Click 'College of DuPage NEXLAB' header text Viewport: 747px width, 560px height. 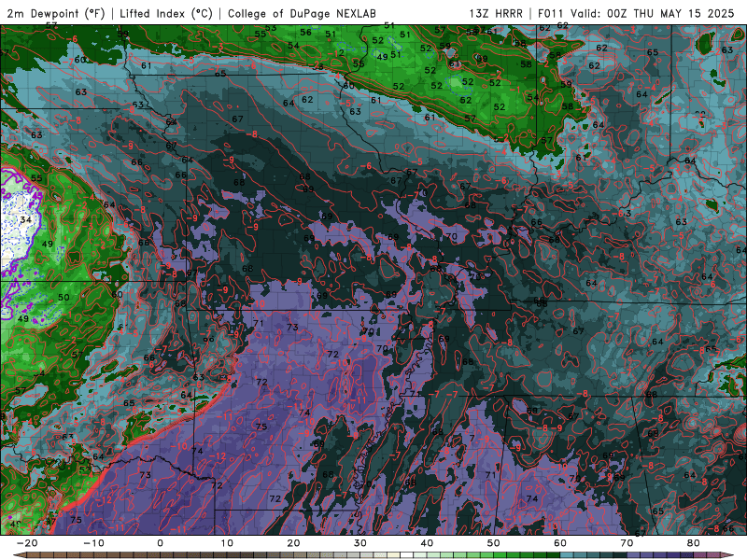pyautogui.click(x=302, y=13)
